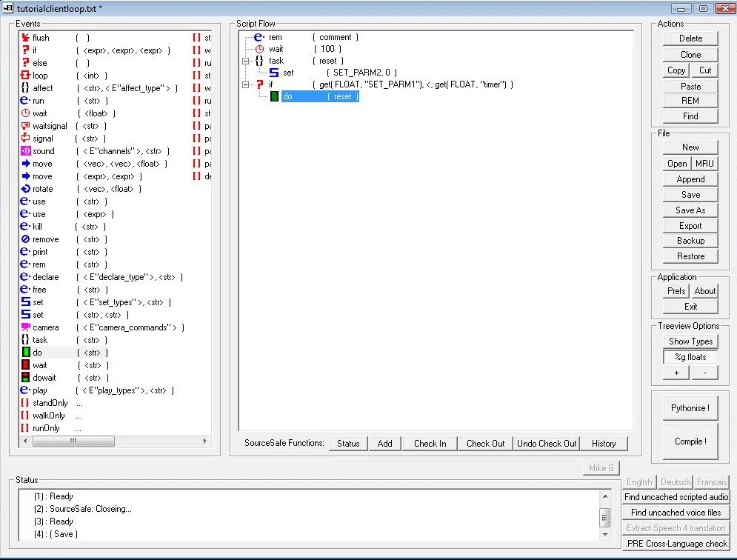Viewport: 737px width, 560px height.
Task: Toggle the %g floats button
Action: pos(690,357)
